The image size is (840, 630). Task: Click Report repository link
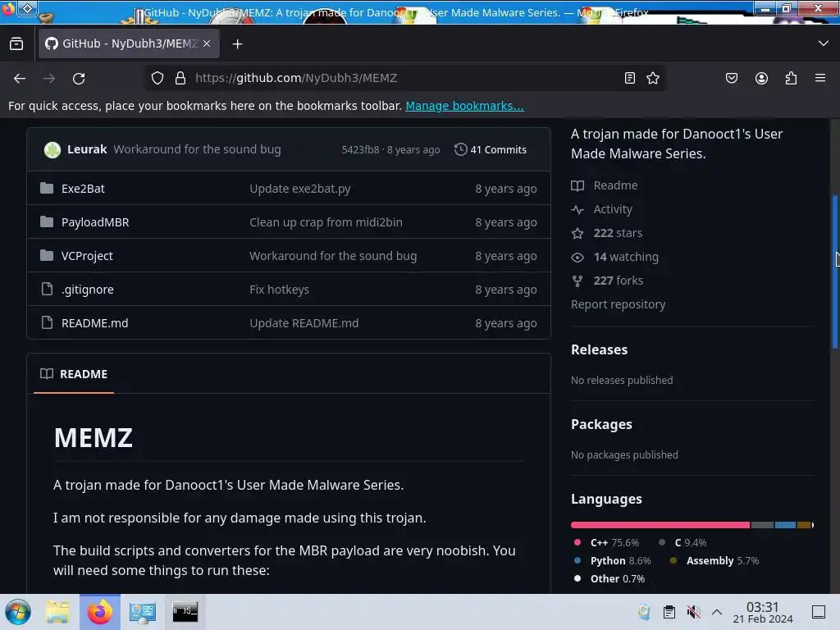tap(619, 304)
